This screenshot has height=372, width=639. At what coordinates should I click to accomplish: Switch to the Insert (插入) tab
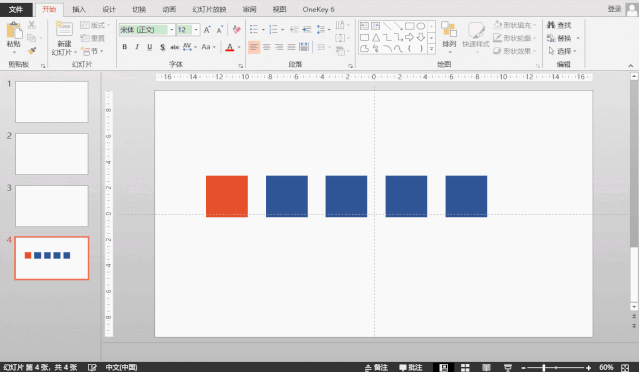[79, 9]
